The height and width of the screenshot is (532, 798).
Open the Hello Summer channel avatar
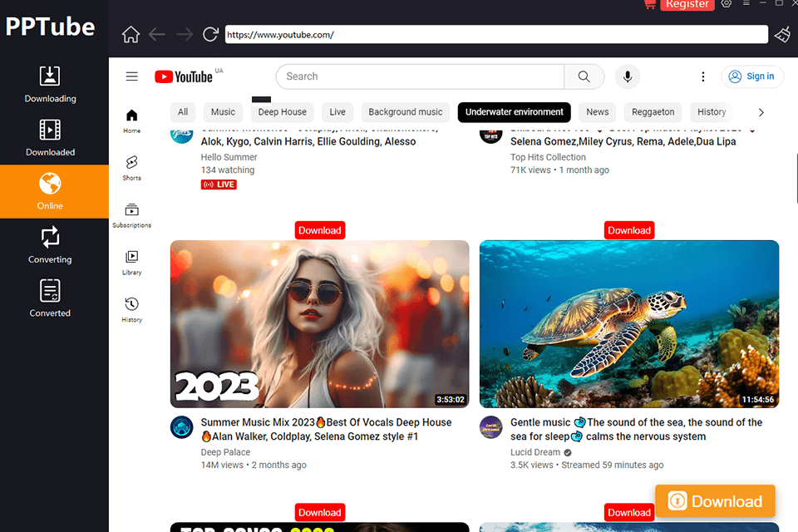click(x=182, y=136)
